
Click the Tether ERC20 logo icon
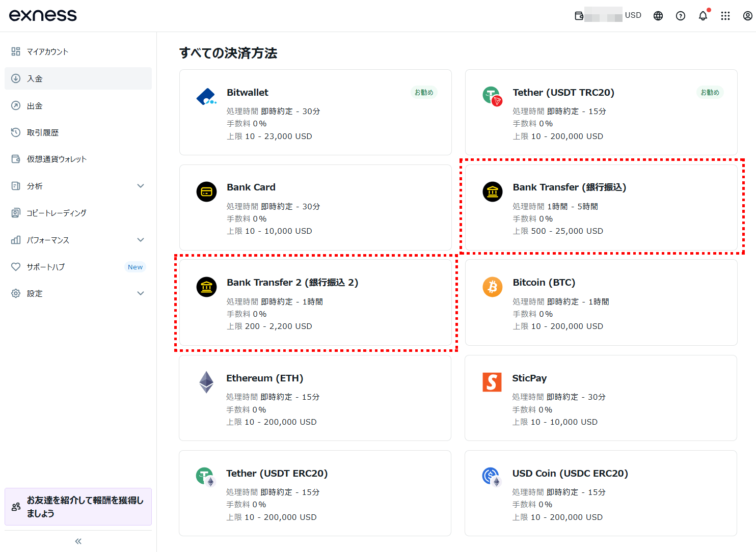pyautogui.click(x=206, y=477)
